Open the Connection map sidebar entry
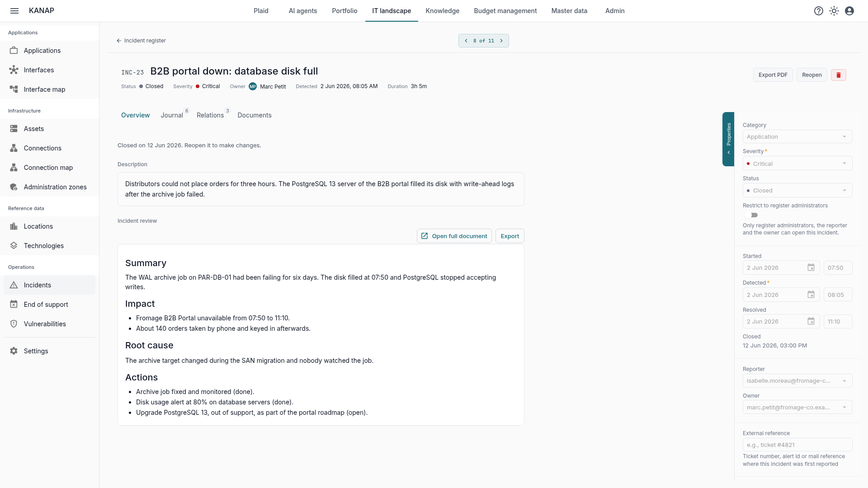Viewport: 868px width, 488px height. (x=49, y=168)
